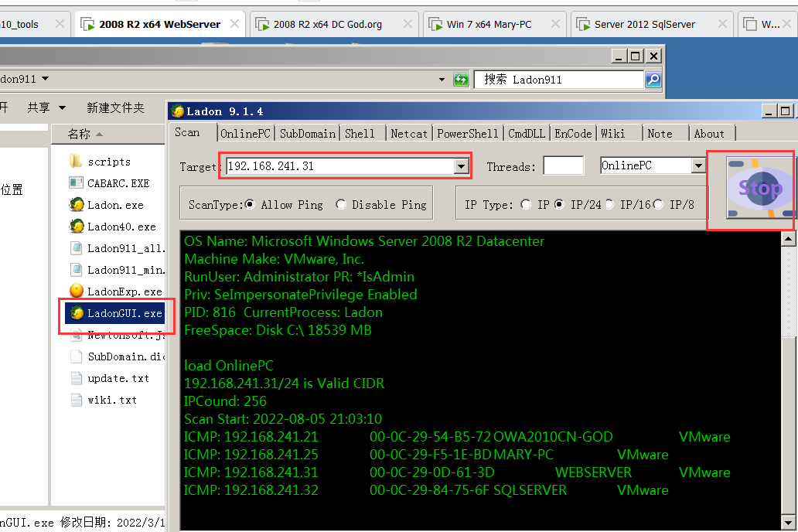Choose the IP/16 radio option
This screenshot has width=798, height=532.
tap(610, 205)
